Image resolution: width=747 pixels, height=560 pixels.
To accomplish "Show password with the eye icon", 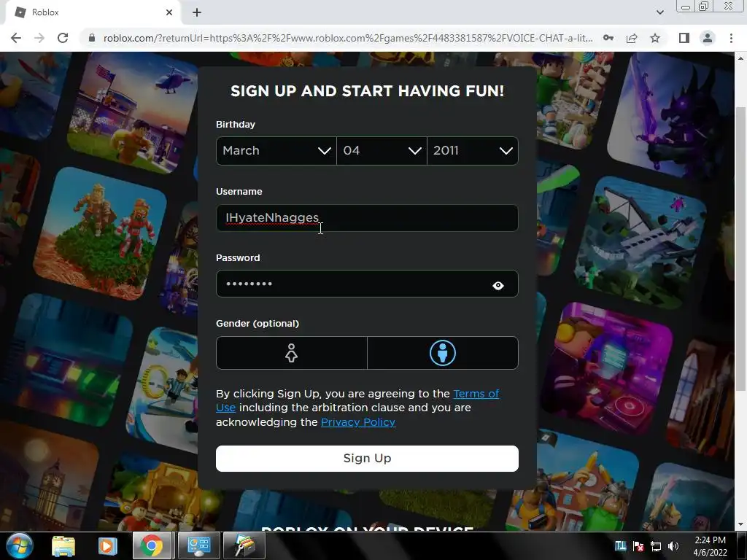I will pyautogui.click(x=498, y=286).
